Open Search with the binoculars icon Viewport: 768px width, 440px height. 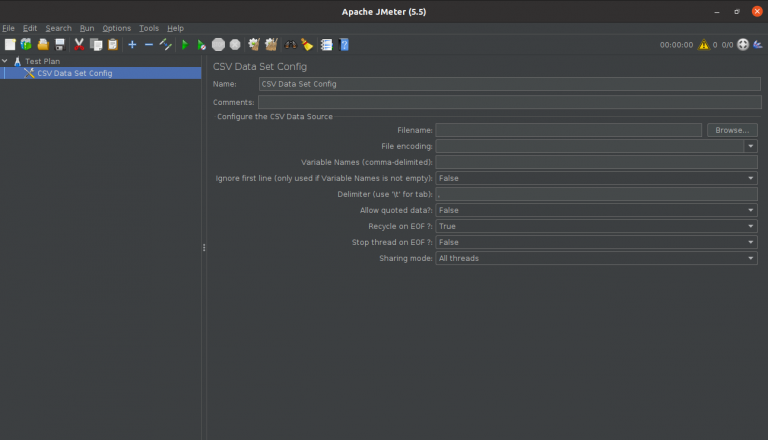(x=290, y=45)
